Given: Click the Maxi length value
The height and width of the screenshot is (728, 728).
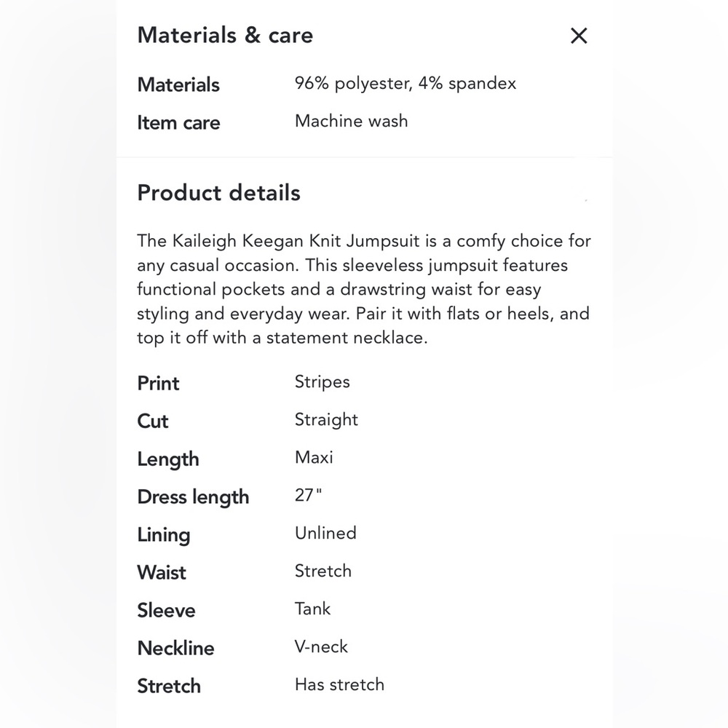Looking at the screenshot, I should [314, 458].
